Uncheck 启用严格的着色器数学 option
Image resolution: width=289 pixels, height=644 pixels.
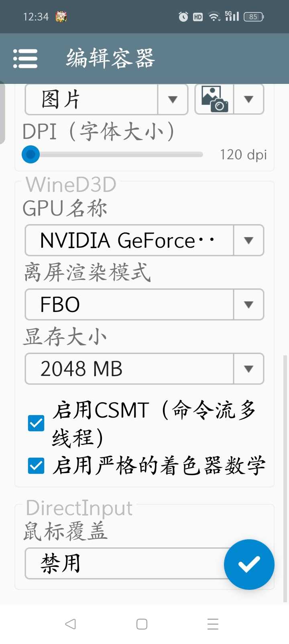36,466
